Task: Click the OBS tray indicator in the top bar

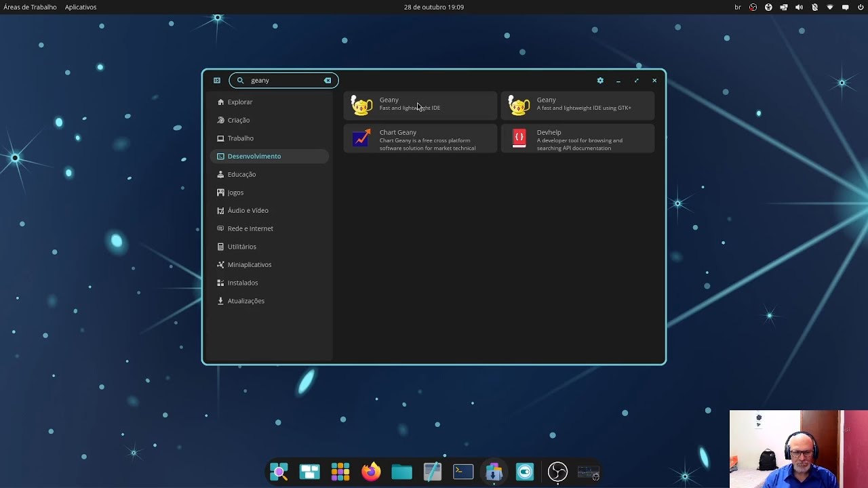Action: coord(753,7)
